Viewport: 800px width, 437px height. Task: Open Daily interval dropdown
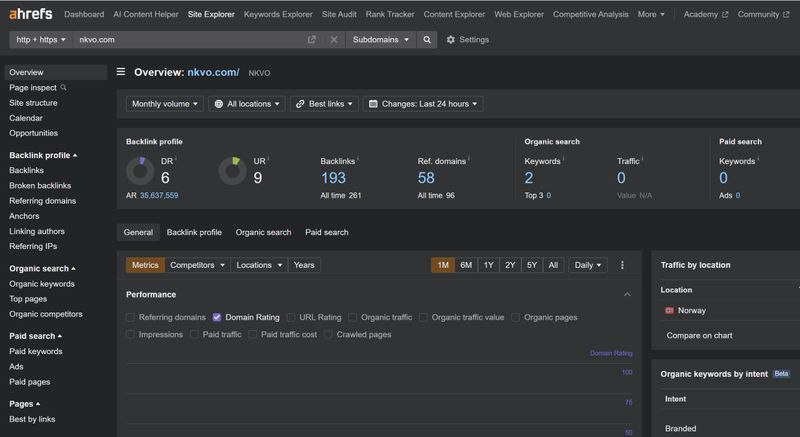pyautogui.click(x=588, y=265)
